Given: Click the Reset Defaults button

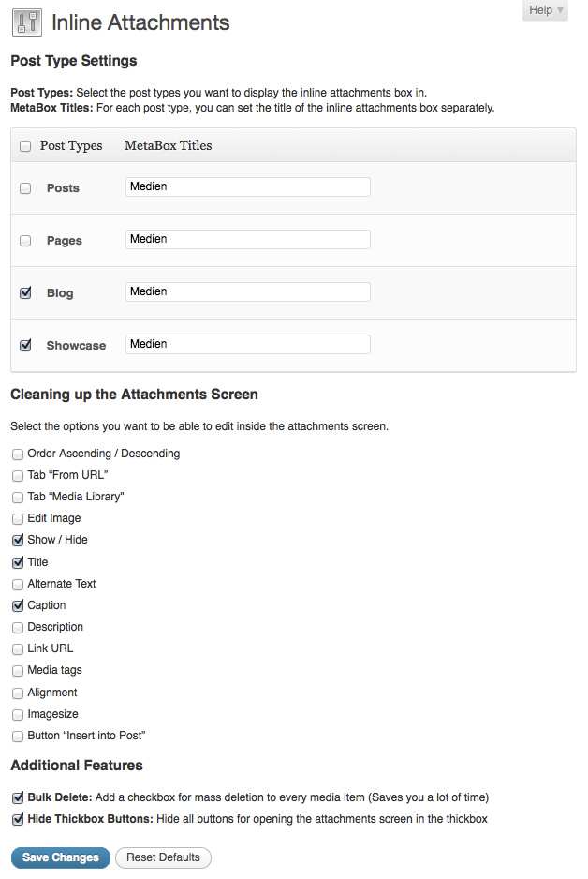Looking at the screenshot, I should pos(163,857).
